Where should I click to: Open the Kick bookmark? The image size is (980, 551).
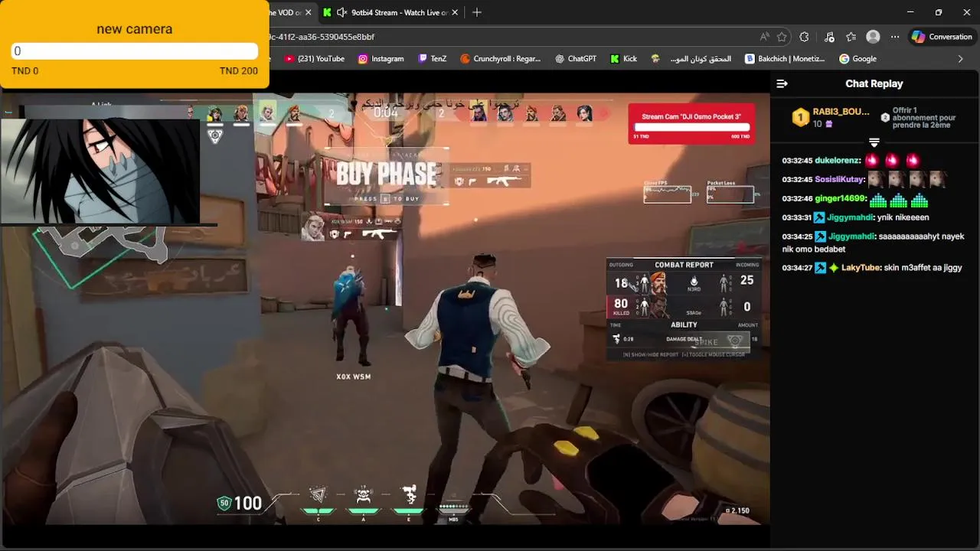point(623,59)
